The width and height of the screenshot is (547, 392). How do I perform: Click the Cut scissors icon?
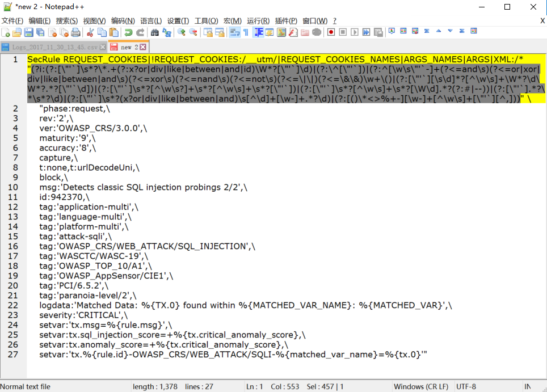[90, 32]
